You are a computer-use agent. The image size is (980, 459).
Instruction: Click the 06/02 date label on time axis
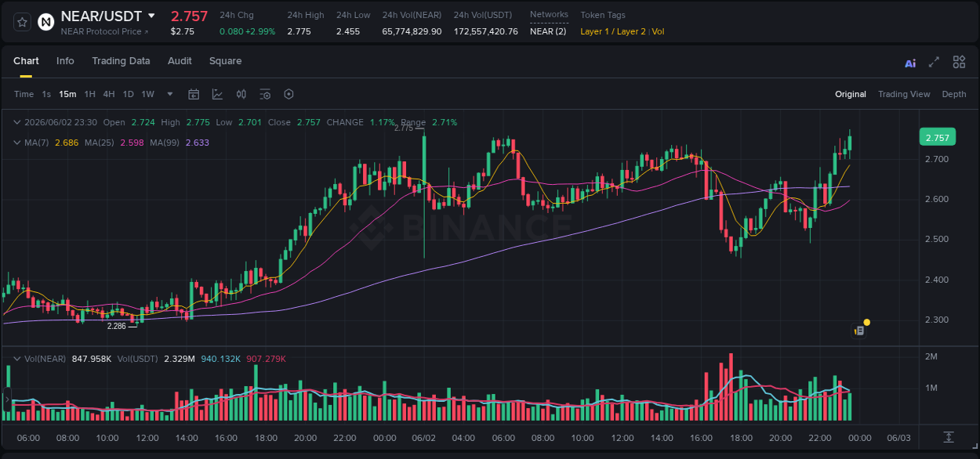click(x=423, y=438)
